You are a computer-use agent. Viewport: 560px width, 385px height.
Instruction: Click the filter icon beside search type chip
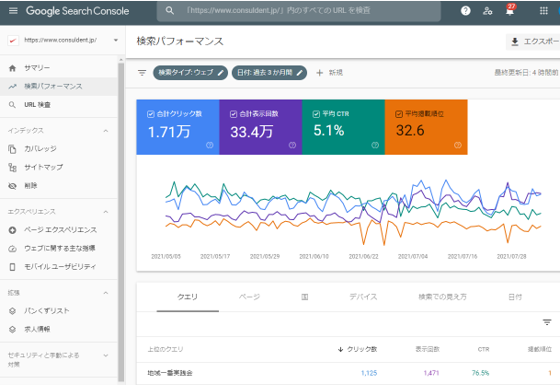[x=142, y=73]
